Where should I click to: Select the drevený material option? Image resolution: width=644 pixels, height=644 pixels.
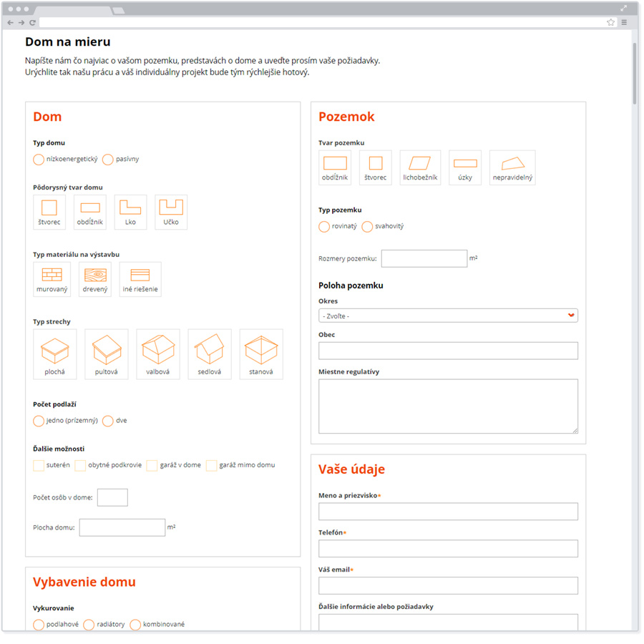coord(95,279)
